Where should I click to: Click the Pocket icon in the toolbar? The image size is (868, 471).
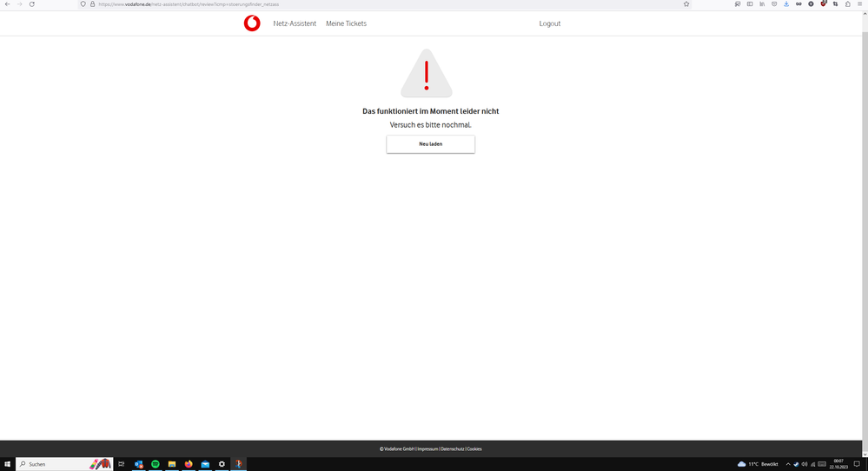(774, 3)
